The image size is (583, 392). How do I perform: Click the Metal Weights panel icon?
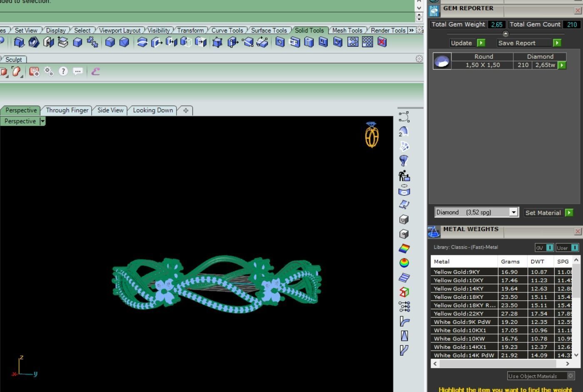[x=434, y=232]
